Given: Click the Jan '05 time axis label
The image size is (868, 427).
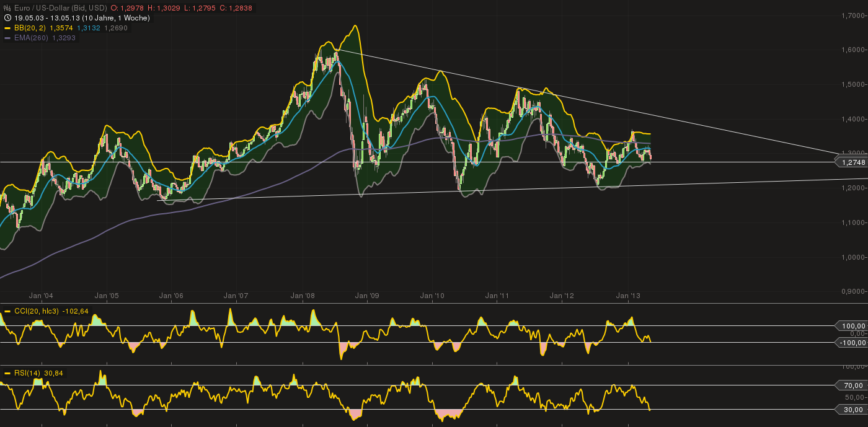Looking at the screenshot, I should (107, 297).
